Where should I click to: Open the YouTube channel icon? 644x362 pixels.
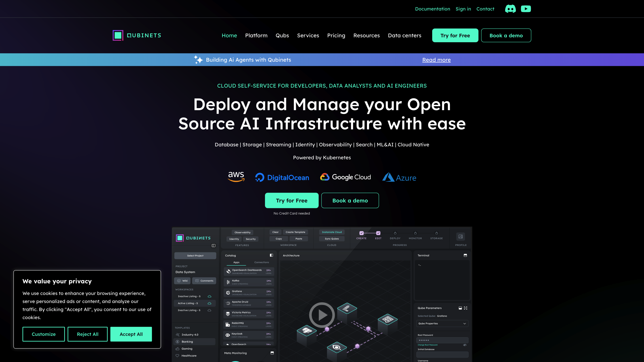pos(526,9)
